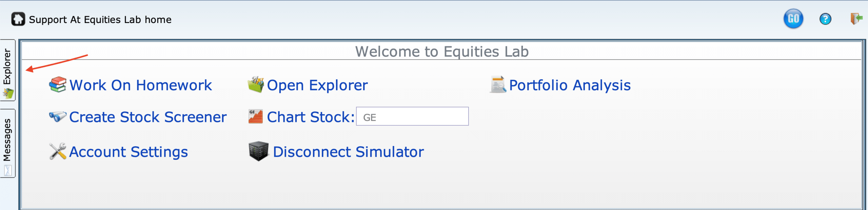Click the blue GO button
868x210 pixels.
point(793,19)
